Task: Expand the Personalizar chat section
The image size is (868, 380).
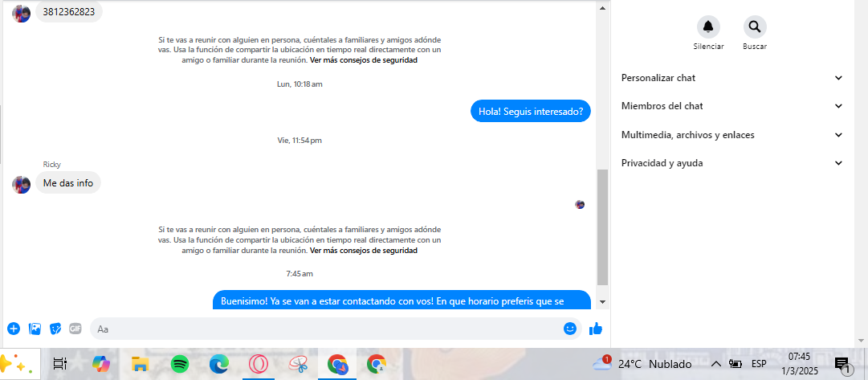Action: (731, 78)
